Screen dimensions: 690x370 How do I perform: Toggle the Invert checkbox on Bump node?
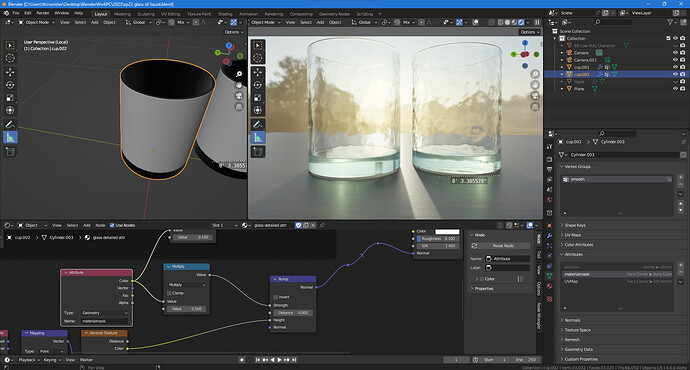pos(275,297)
